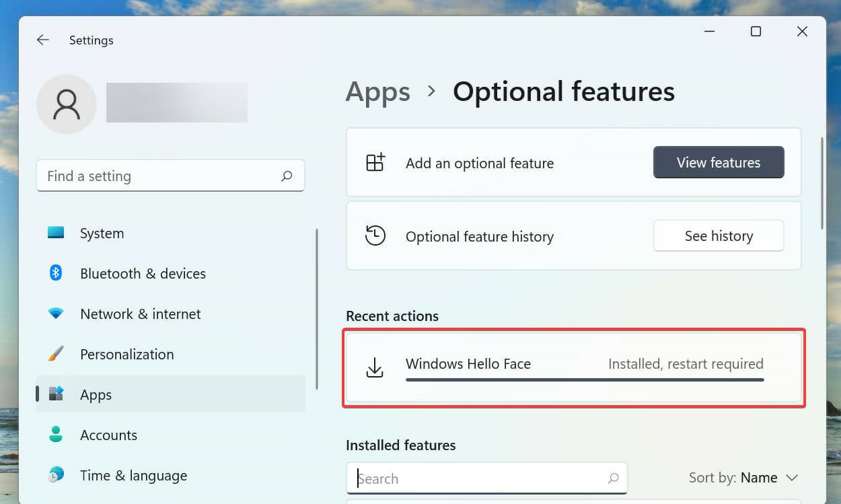Click the Time & language globe icon

coord(56,475)
